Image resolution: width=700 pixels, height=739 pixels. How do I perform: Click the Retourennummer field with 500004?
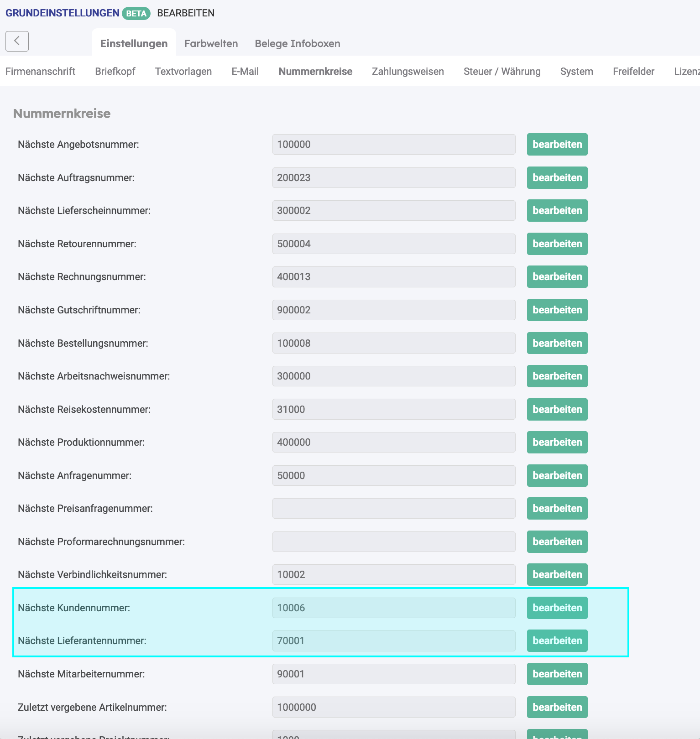coord(393,244)
